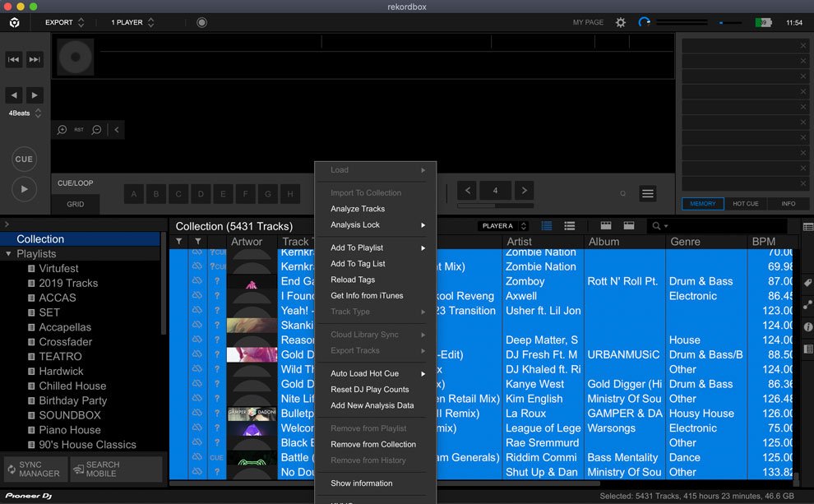Open the settings gear
The height and width of the screenshot is (504, 814).
tap(620, 22)
